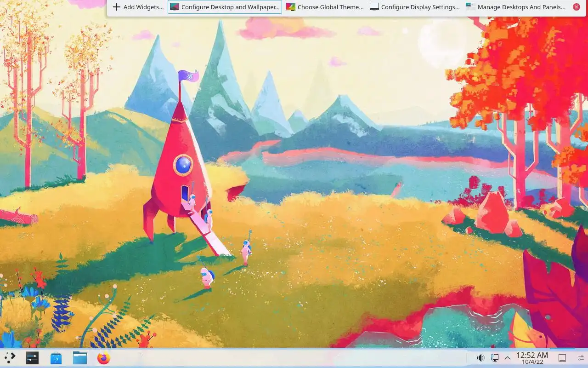588x368 pixels.
Task: Open Configure Display Settings
Action: coord(415,7)
